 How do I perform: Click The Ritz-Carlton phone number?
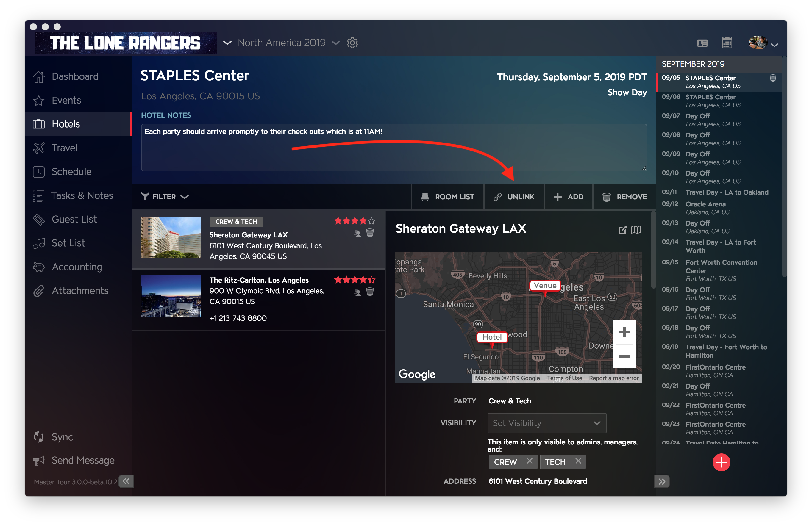[x=238, y=318]
